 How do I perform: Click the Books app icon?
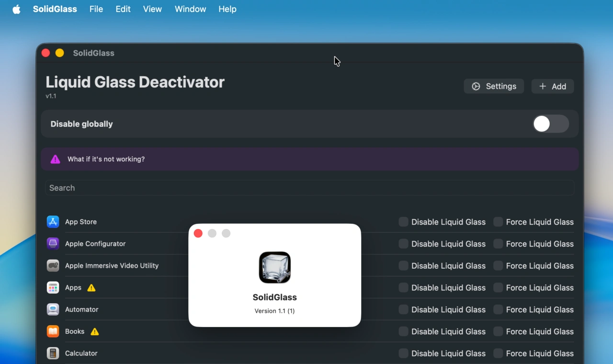coord(53,331)
